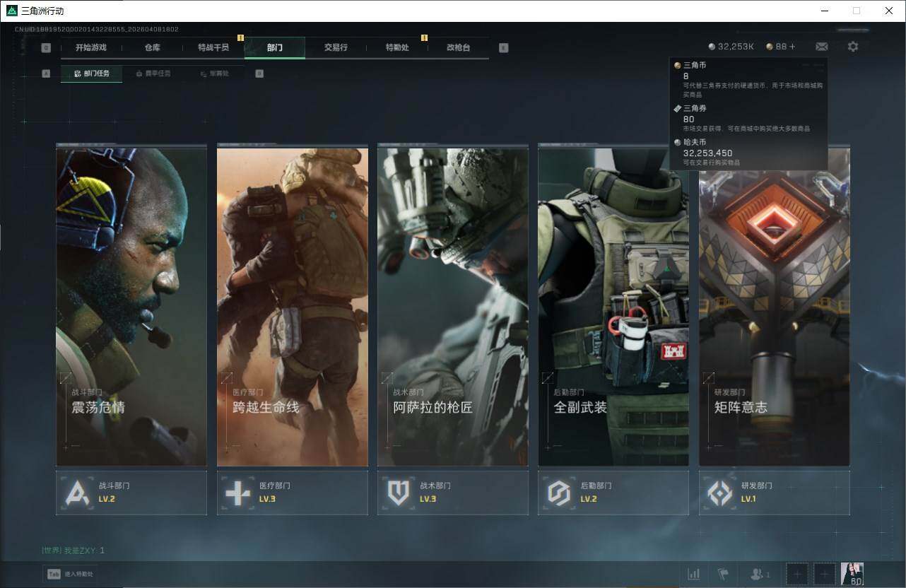The image size is (906, 588).
Task: Click the 战斗部门 emblem icon
Action: (78, 493)
